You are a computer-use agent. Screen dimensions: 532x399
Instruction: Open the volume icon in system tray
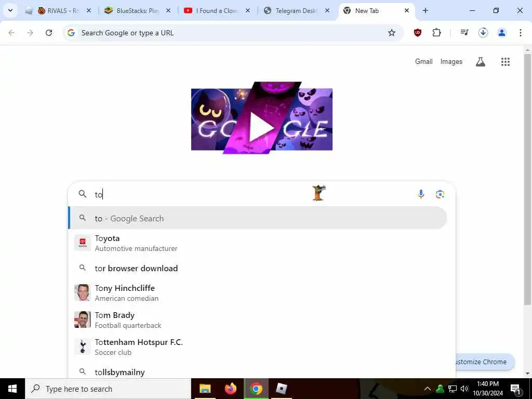click(x=464, y=389)
